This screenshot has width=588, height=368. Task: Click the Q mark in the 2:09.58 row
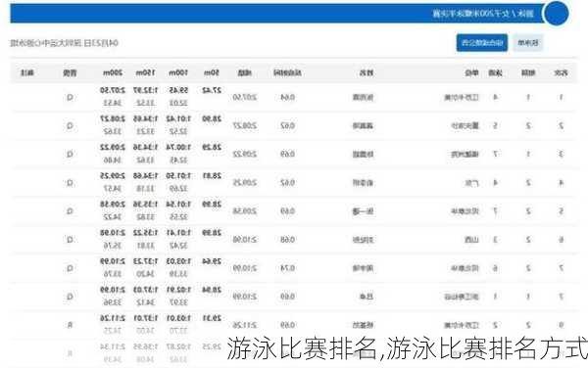(70, 211)
